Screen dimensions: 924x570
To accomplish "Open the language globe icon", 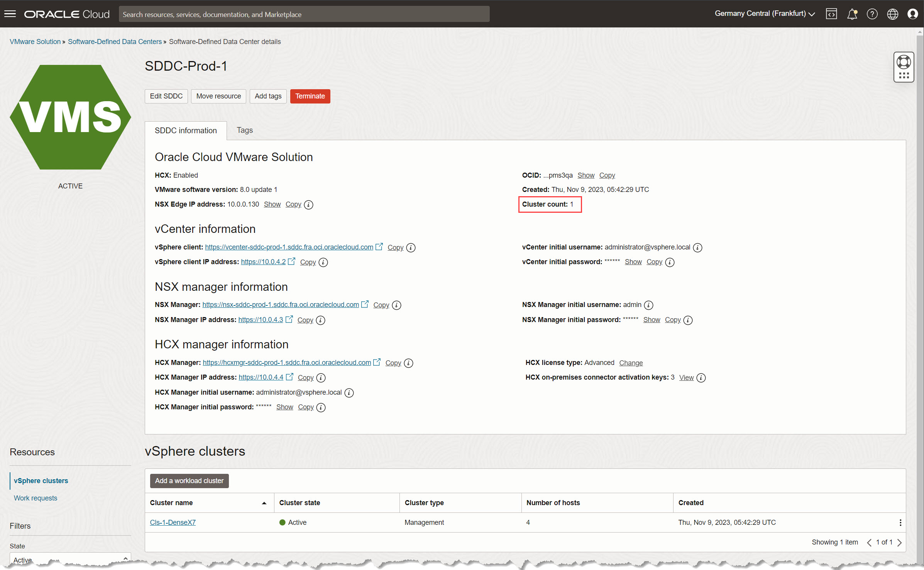I will coord(892,14).
